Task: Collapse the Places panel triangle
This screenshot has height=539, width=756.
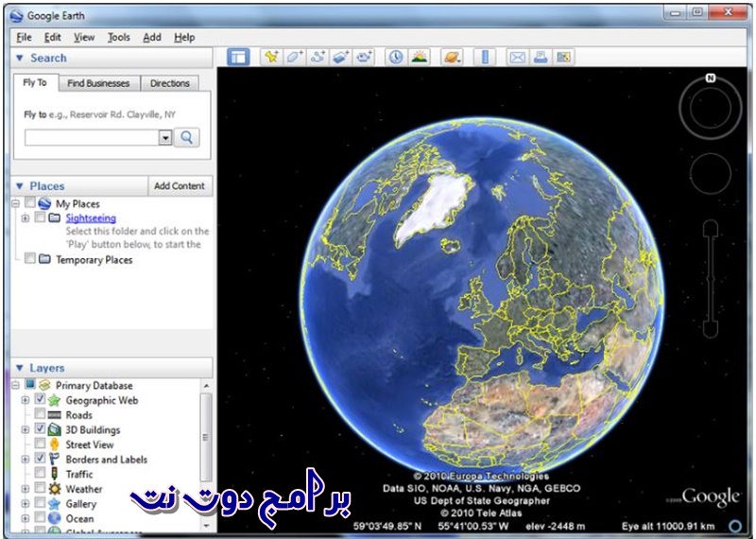Action: click(20, 185)
